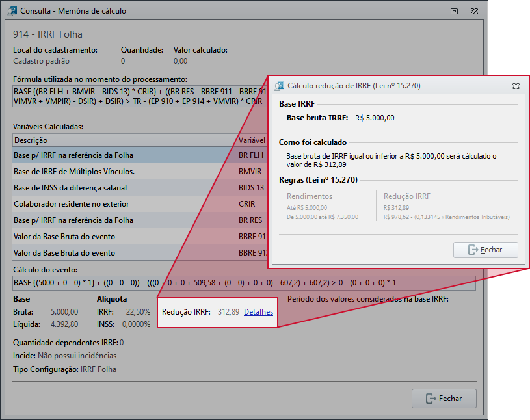
Task: Select row 'Base p/ IRRF na referência da Folha' with BR FLH
Action: pos(140,155)
